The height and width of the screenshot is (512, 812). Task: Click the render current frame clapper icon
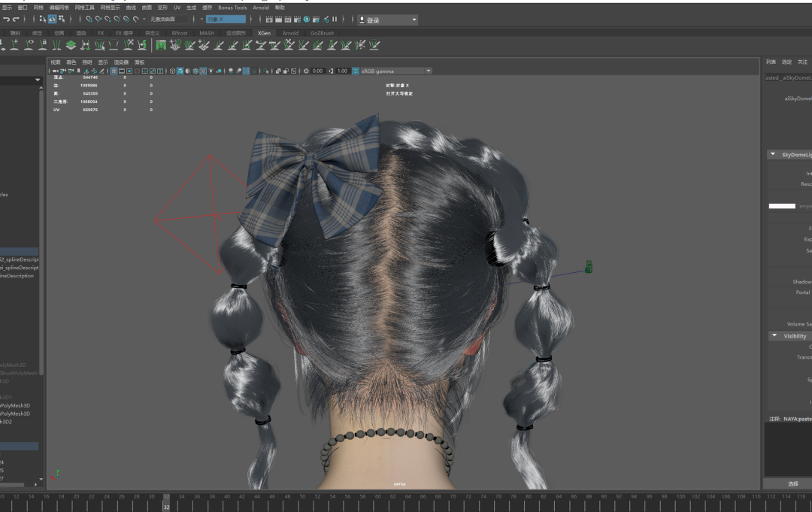point(279,19)
